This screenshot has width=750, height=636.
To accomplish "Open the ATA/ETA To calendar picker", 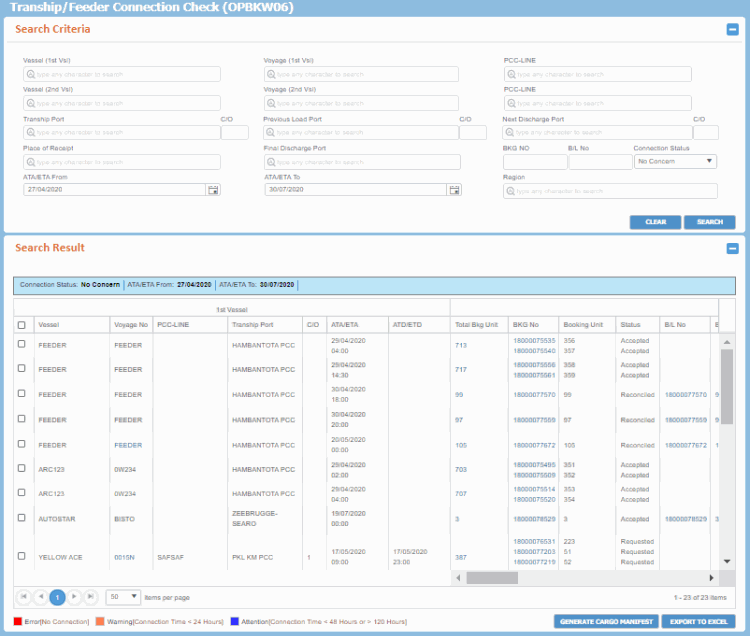I will (454, 189).
